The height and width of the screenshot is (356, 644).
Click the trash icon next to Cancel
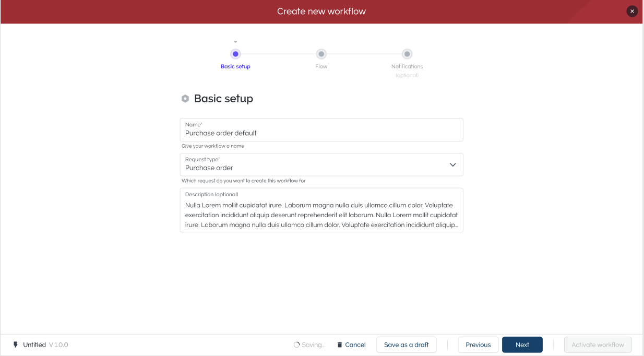click(x=340, y=345)
